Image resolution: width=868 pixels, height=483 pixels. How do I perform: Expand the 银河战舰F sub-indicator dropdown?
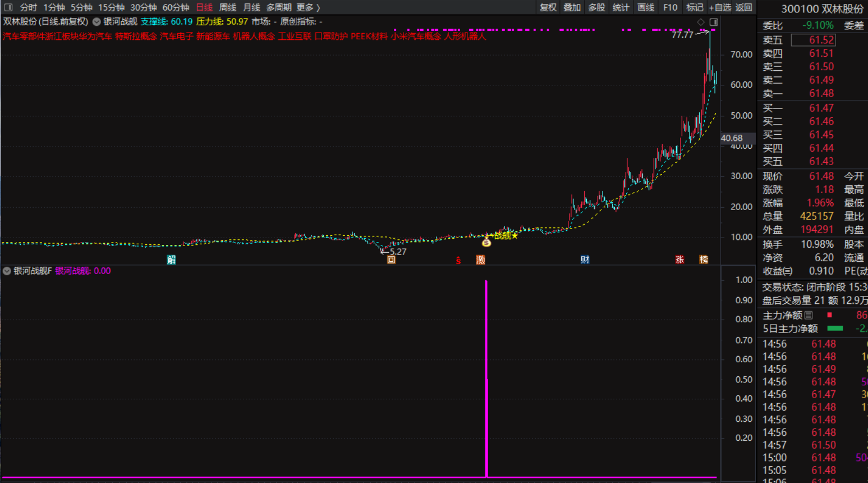(7, 271)
